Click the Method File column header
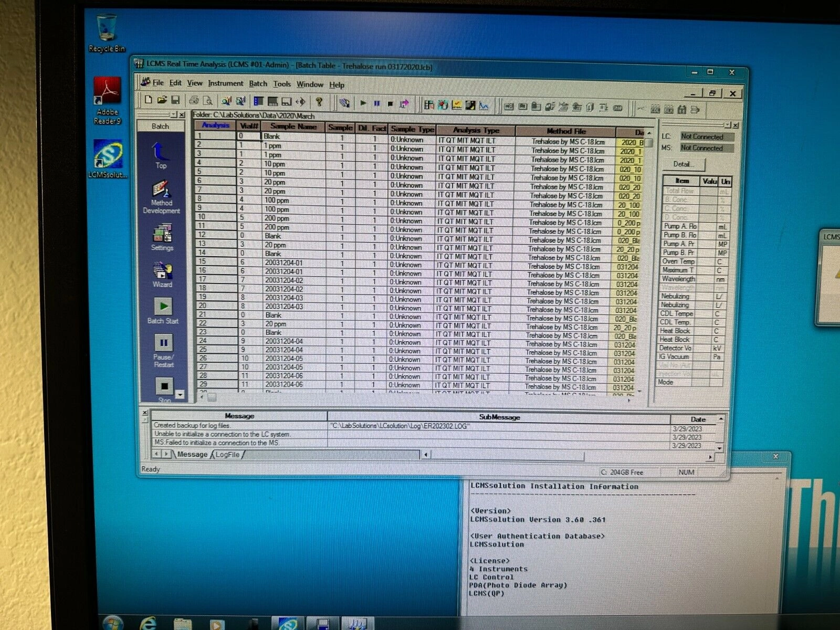Screen dimensions: 840x630 (x=565, y=131)
